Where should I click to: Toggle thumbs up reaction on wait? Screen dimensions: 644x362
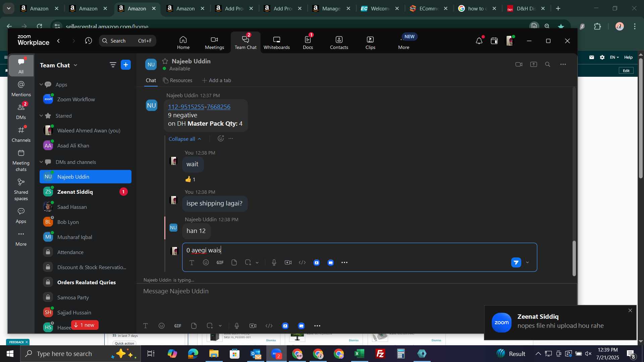pyautogui.click(x=190, y=179)
